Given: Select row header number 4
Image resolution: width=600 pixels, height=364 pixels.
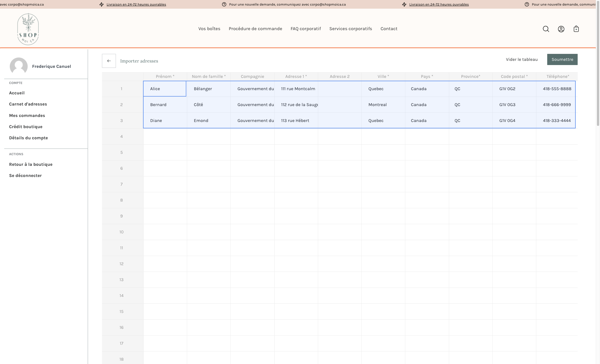Looking at the screenshot, I should (x=123, y=136).
